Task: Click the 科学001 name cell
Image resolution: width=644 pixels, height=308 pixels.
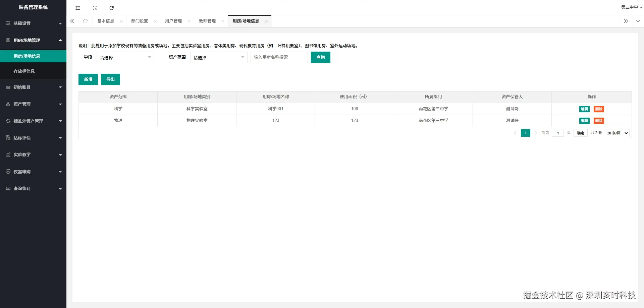Action: click(x=276, y=109)
